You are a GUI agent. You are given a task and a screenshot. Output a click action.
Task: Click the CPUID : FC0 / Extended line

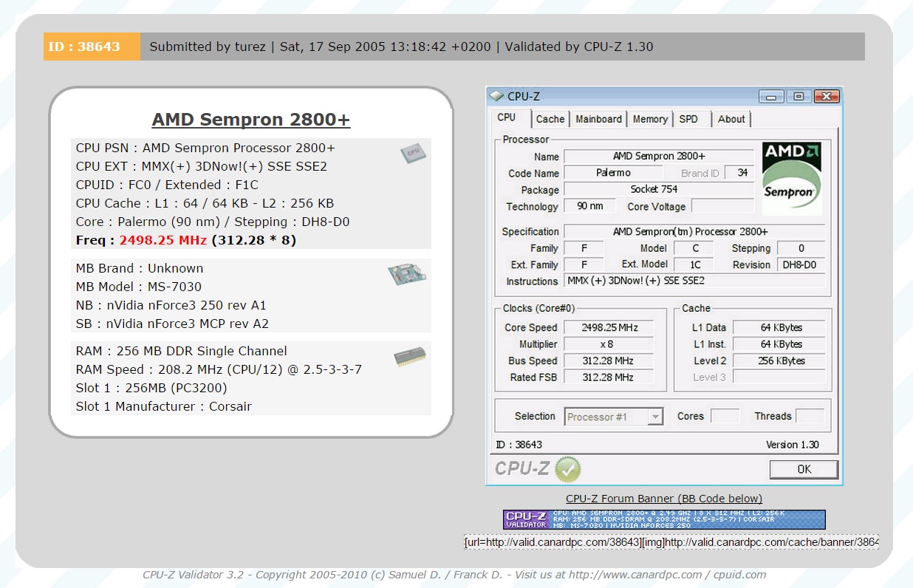click(x=167, y=185)
